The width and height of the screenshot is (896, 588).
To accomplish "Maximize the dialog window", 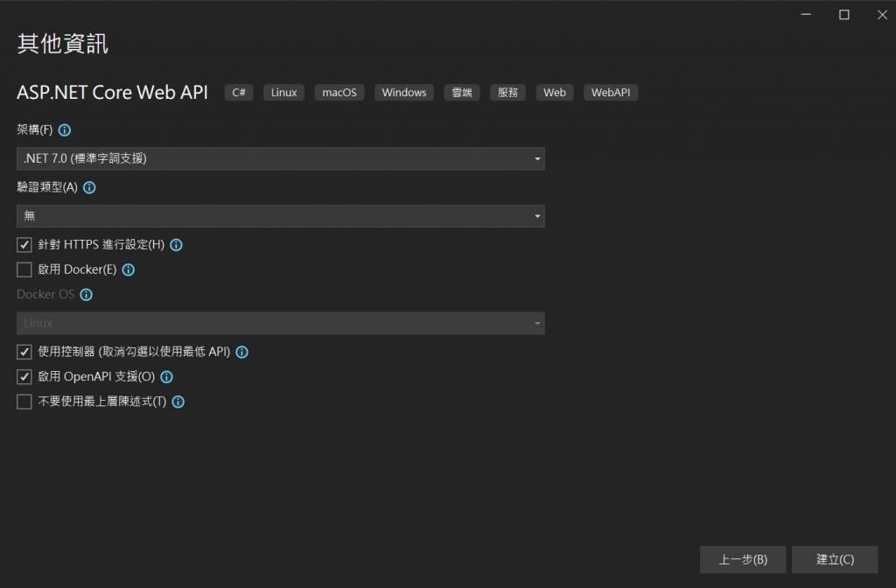I will (844, 15).
